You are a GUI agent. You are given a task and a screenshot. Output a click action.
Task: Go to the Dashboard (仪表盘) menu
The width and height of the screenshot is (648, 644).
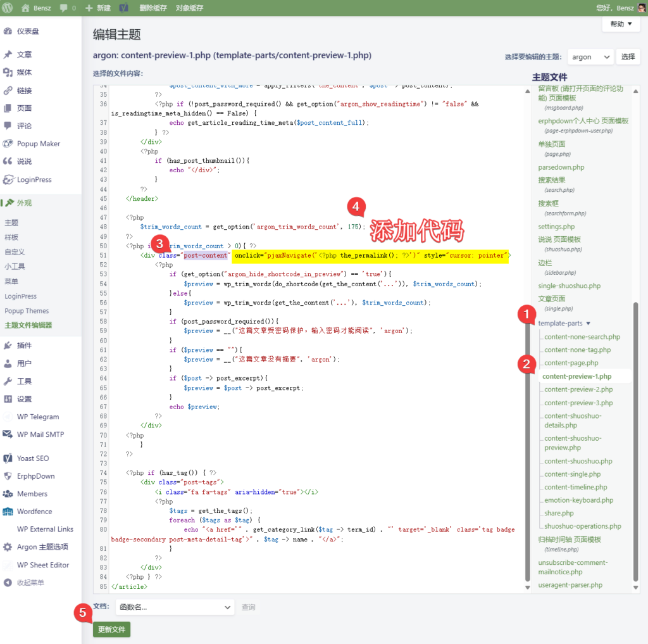click(28, 31)
